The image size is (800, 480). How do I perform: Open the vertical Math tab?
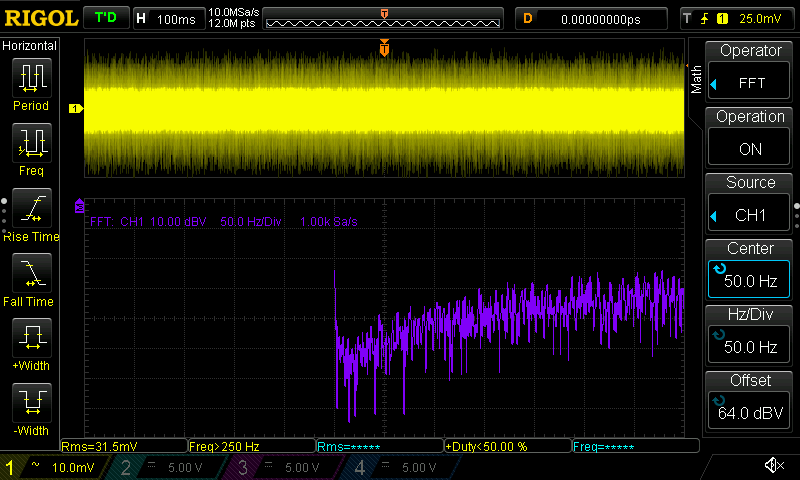[x=696, y=79]
